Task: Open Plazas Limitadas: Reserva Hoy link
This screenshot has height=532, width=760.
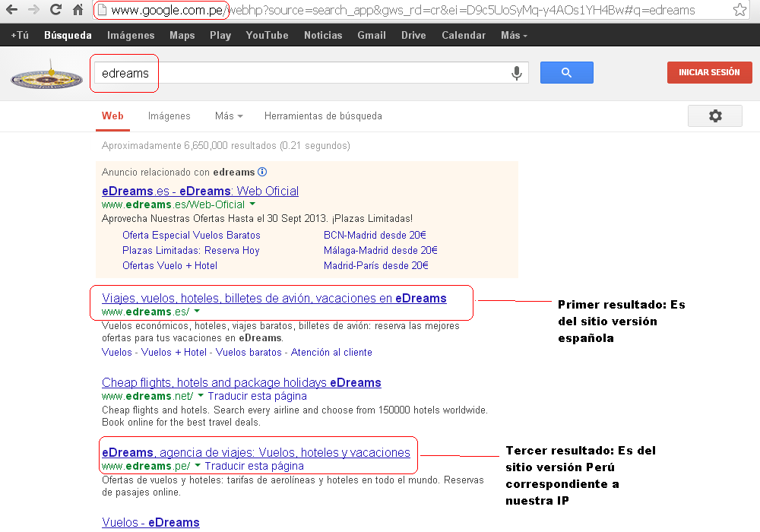Action: (x=191, y=251)
